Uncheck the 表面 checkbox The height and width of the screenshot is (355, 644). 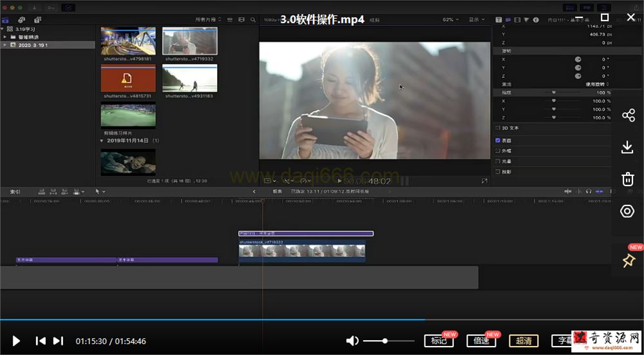(x=498, y=140)
